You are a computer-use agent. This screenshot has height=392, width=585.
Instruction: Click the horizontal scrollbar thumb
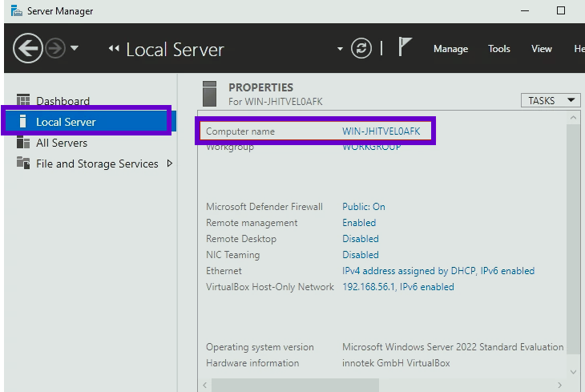tap(295, 385)
